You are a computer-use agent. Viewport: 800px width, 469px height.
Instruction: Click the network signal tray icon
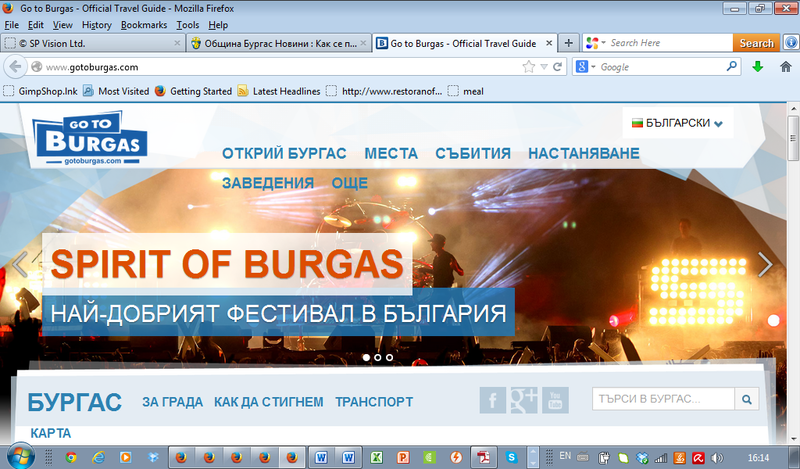[661, 458]
